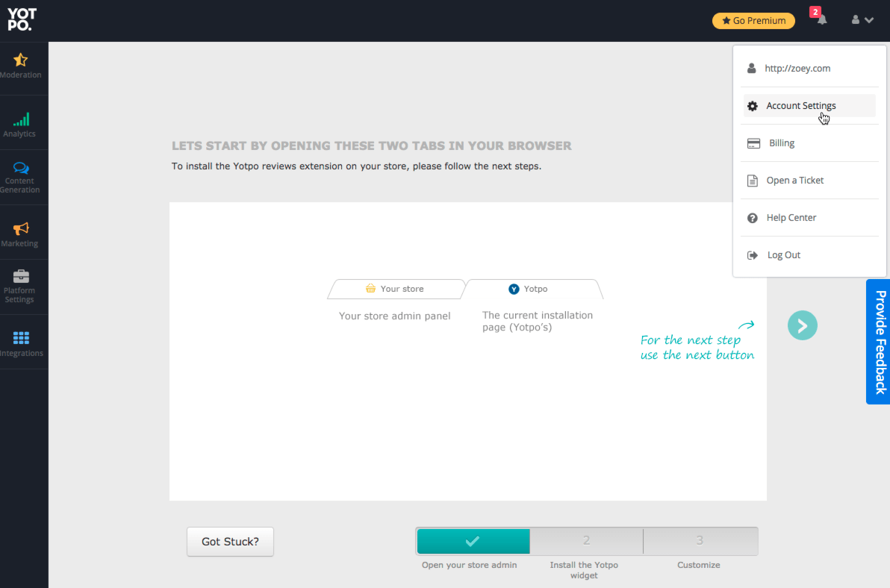Click the 'Open your store admin' label
The width and height of the screenshot is (890, 588).
pyautogui.click(x=470, y=566)
